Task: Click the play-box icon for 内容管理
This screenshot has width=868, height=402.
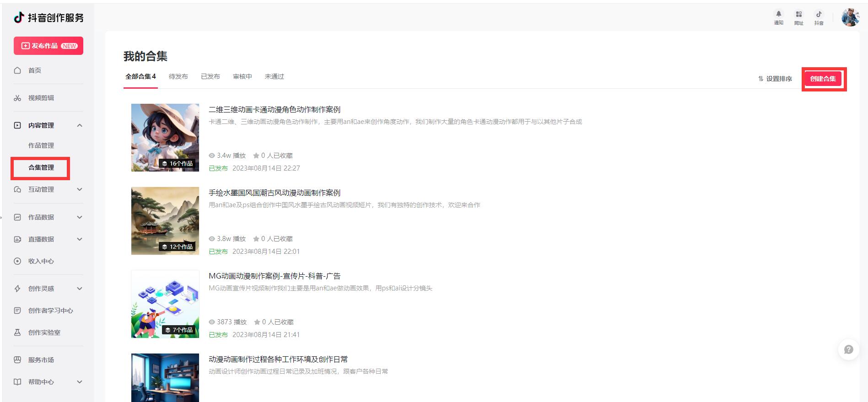Action: click(17, 125)
